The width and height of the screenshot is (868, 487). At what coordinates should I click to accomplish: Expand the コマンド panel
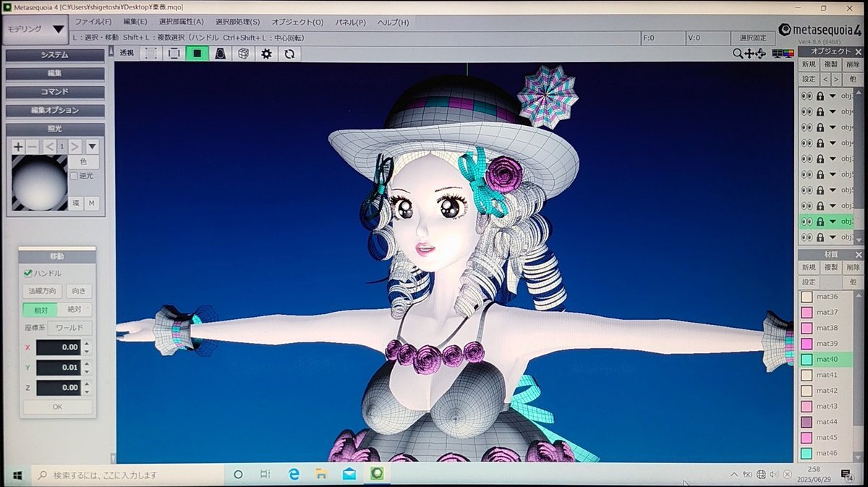(55, 92)
